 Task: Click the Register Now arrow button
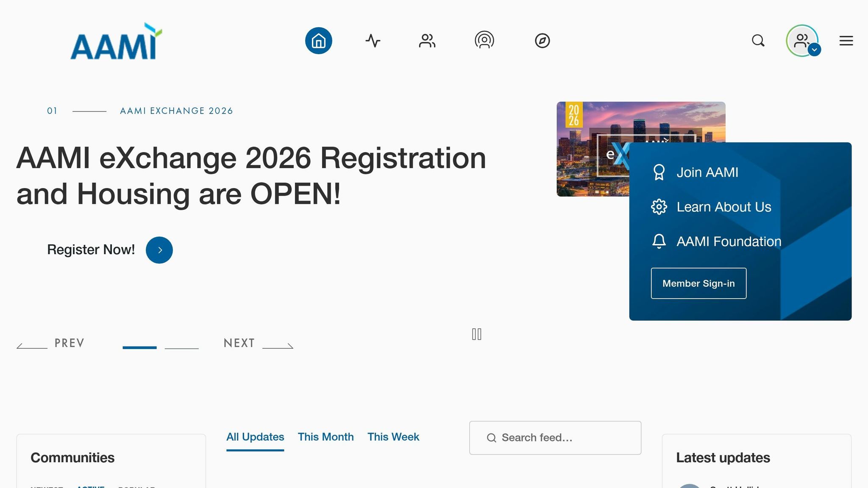[x=159, y=250]
